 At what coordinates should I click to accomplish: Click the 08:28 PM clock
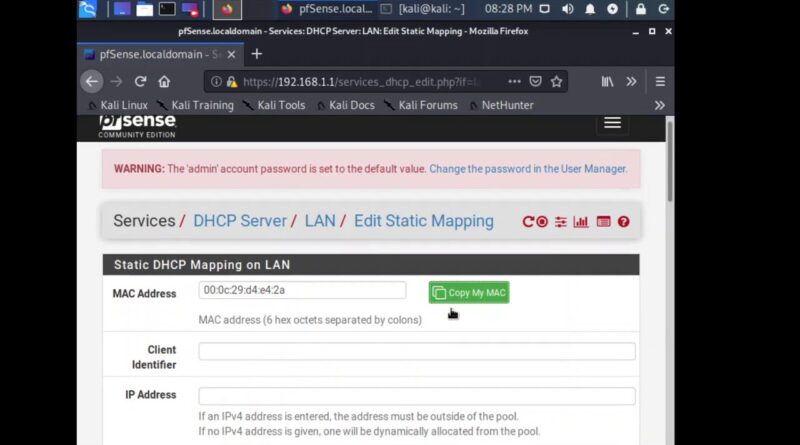[508, 9]
